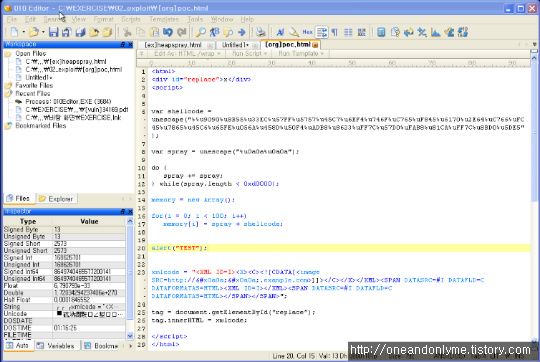The height and width of the screenshot is (362, 540).
Task: Click the Open file folder icon
Action: (x=34, y=32)
